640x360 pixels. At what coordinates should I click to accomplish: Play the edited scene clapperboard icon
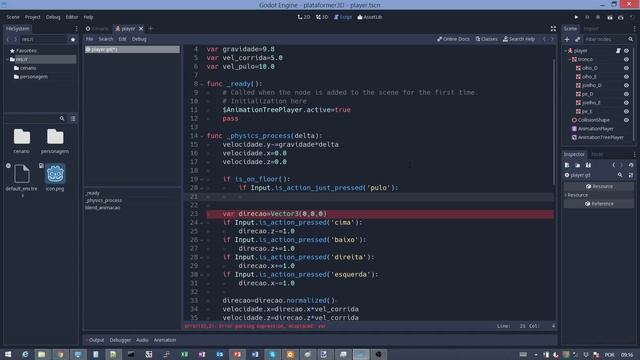point(610,17)
